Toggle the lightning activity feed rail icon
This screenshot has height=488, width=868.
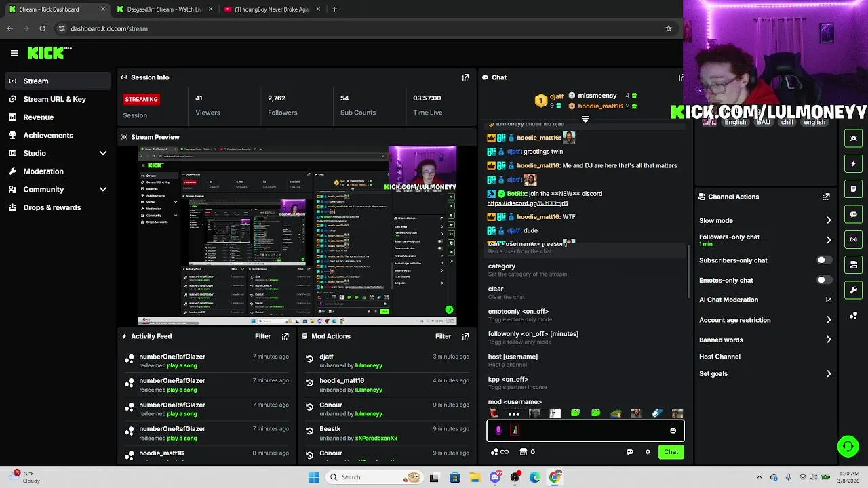coord(854,163)
